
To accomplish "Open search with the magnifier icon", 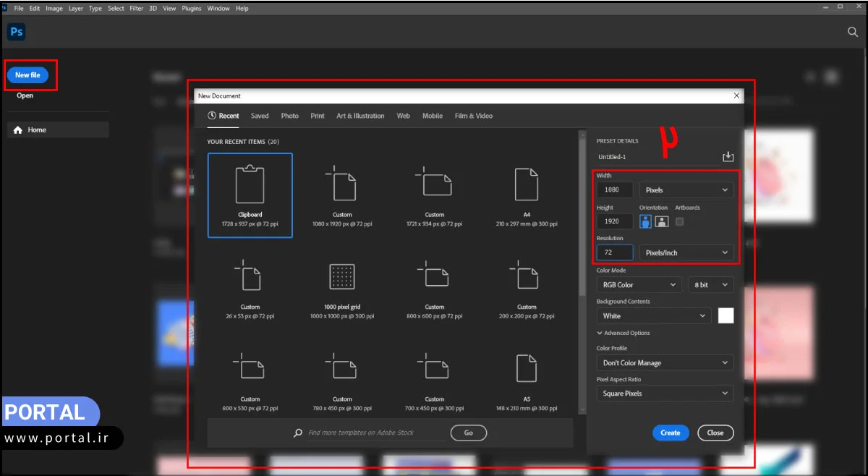I will (x=852, y=32).
